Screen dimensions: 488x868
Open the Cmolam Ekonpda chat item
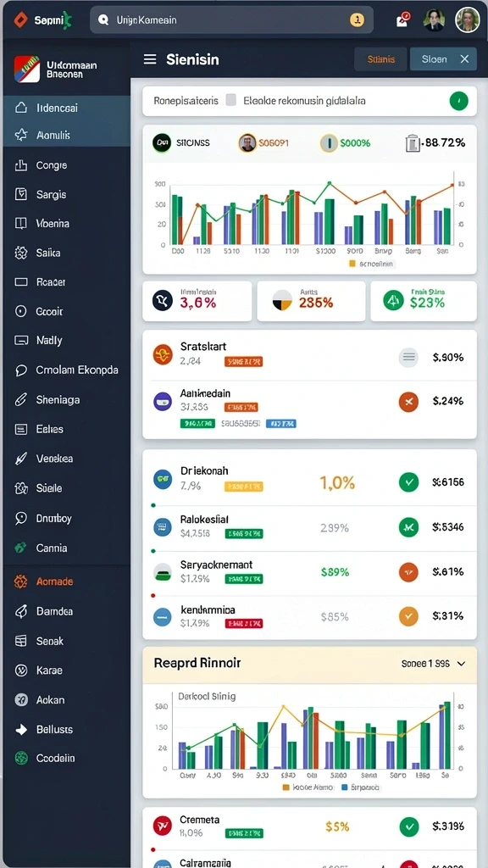click(66, 370)
